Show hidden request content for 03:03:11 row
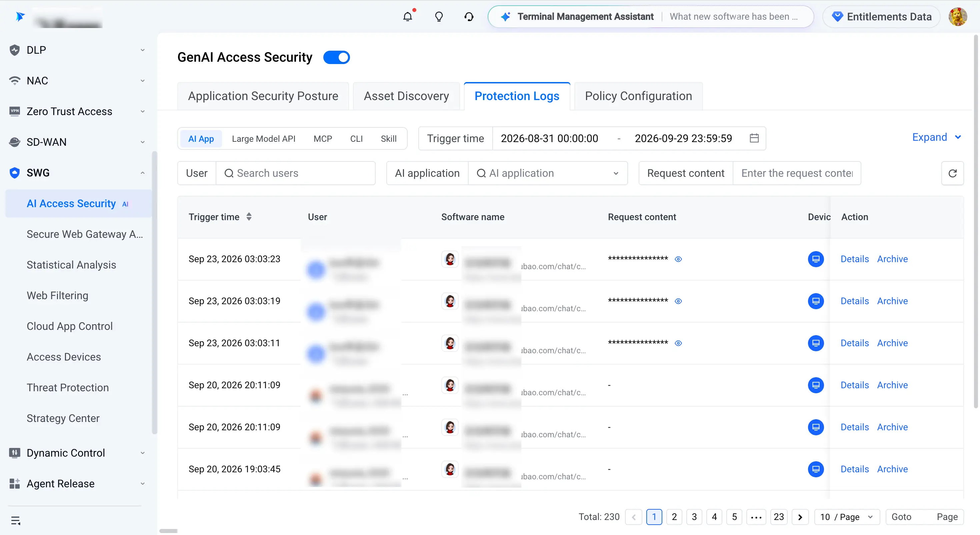Screen dimensions: 980x535 click(678, 343)
